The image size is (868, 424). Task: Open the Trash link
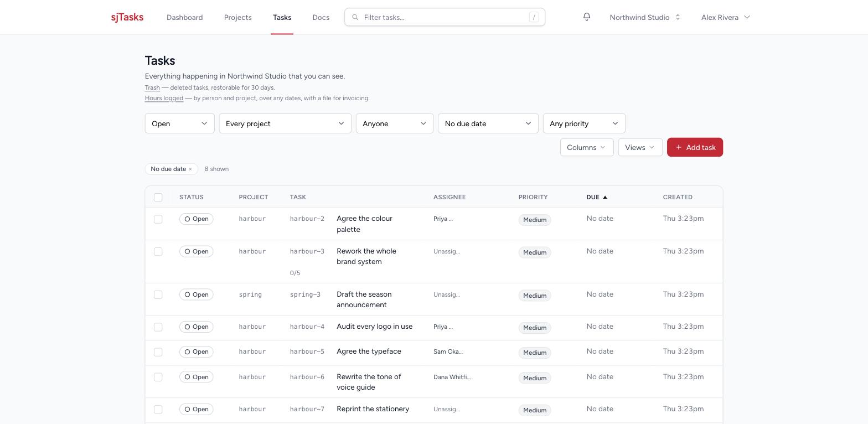tap(152, 87)
